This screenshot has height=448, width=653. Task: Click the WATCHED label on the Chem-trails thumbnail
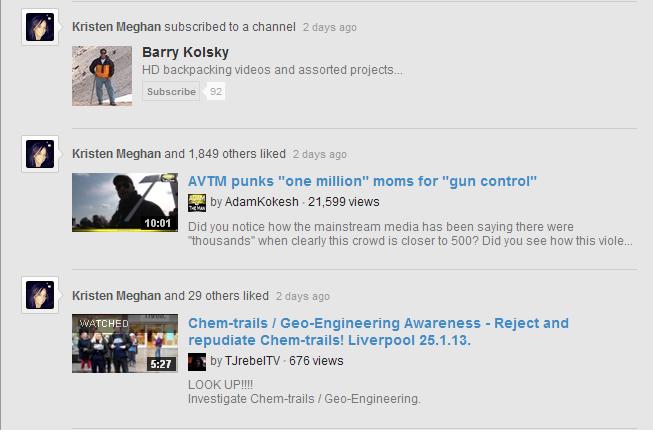point(103,324)
